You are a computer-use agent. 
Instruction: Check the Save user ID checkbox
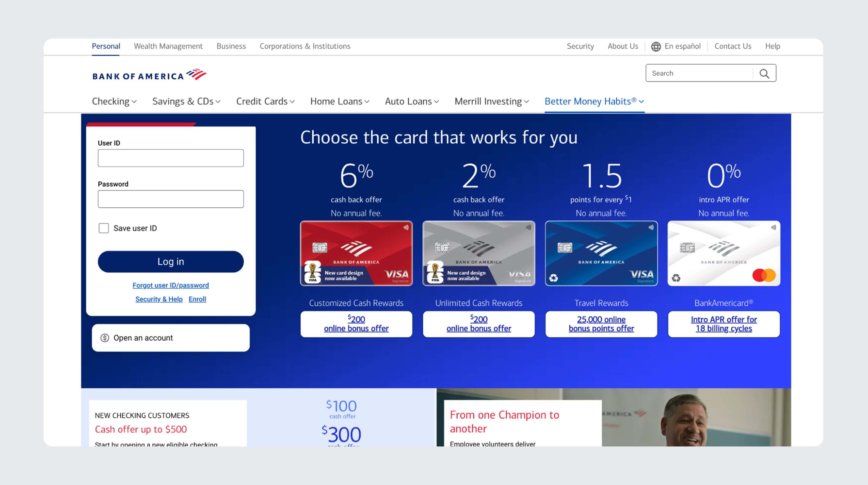104,228
